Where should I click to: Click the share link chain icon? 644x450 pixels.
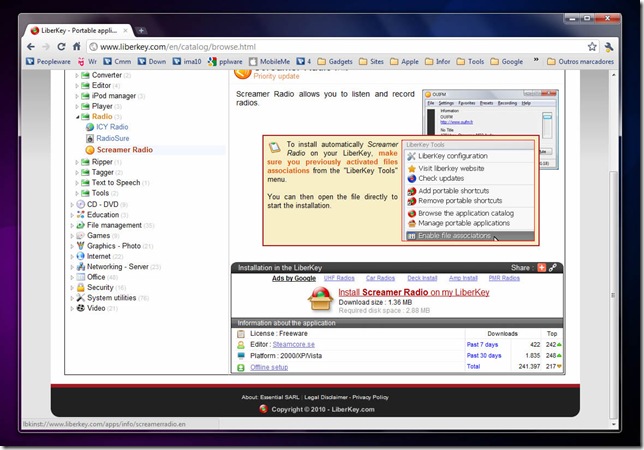tap(553, 268)
